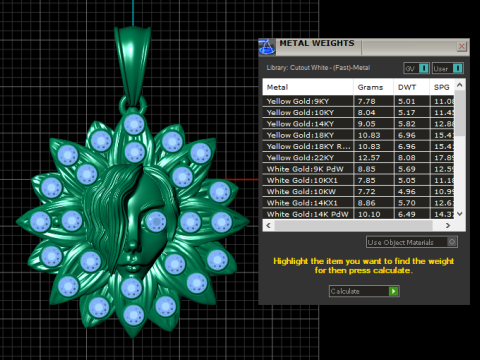Click the 9.05 grams value
Viewport: 480px width, 360px height.
click(366, 124)
